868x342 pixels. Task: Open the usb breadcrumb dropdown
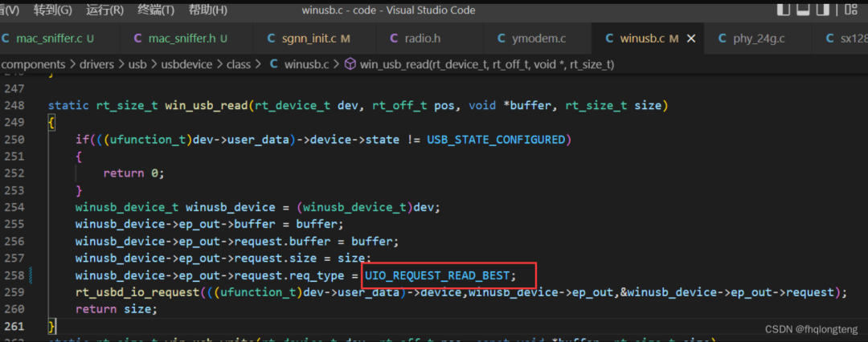(x=137, y=65)
